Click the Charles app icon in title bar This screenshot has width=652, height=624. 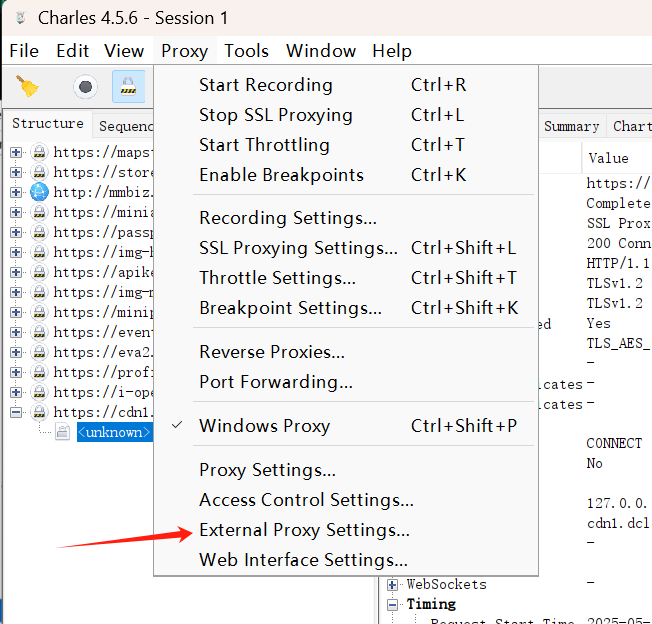point(17,17)
